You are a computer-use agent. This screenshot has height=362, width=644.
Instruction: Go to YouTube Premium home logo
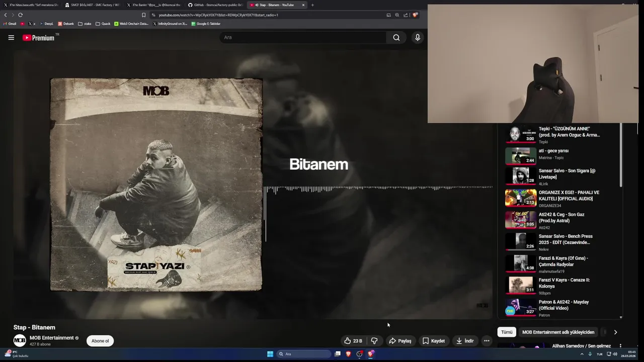[x=39, y=38]
